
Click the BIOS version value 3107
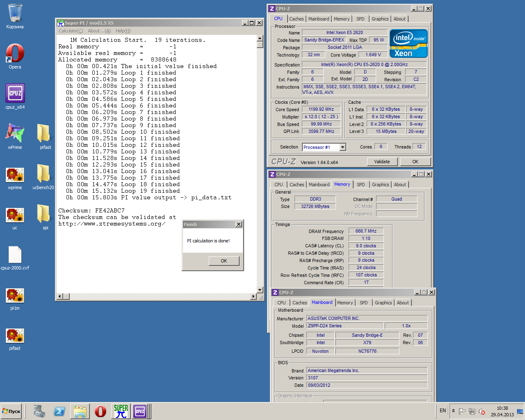(367, 378)
